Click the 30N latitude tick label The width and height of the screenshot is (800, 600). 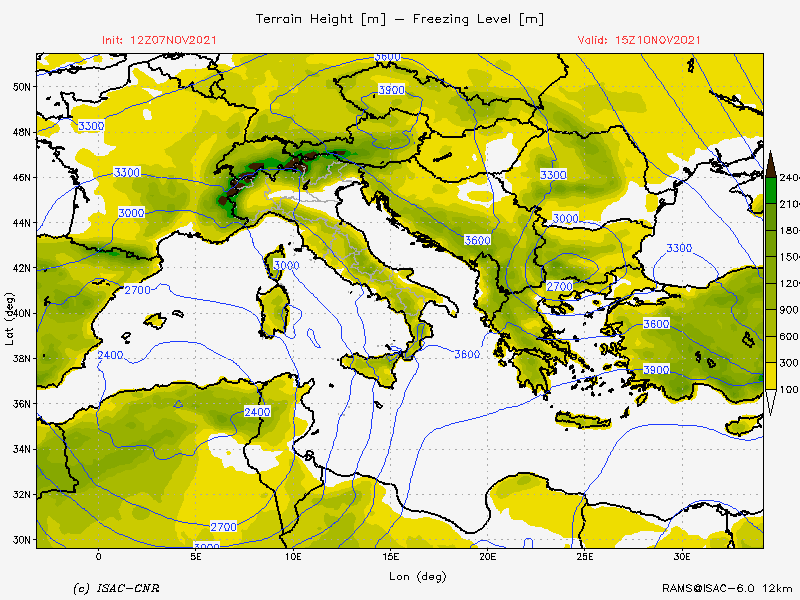tap(21, 540)
